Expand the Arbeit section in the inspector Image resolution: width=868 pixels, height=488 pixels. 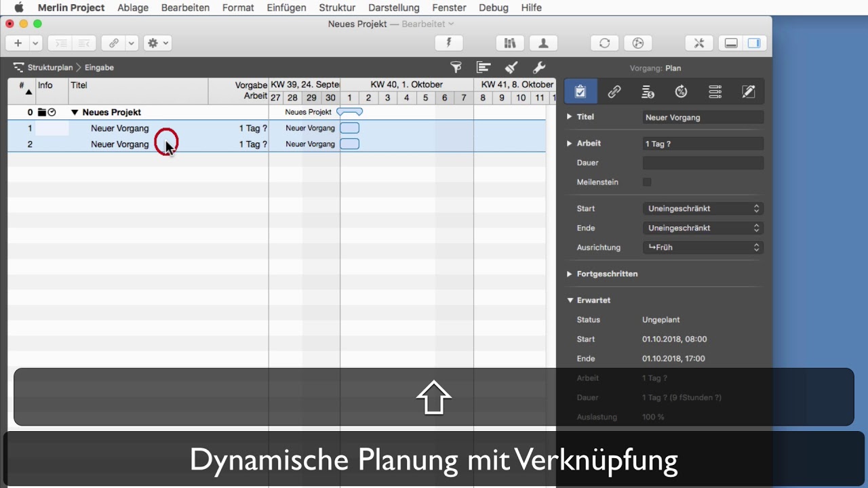(570, 143)
